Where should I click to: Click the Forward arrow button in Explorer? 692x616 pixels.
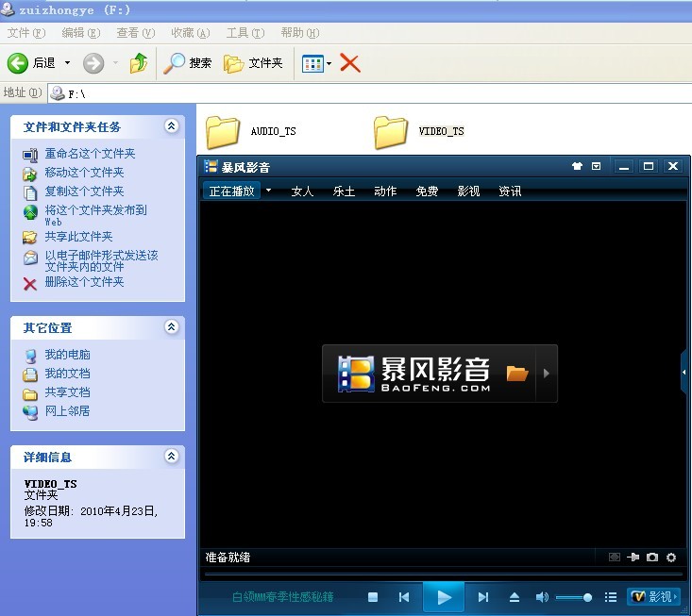click(x=93, y=63)
